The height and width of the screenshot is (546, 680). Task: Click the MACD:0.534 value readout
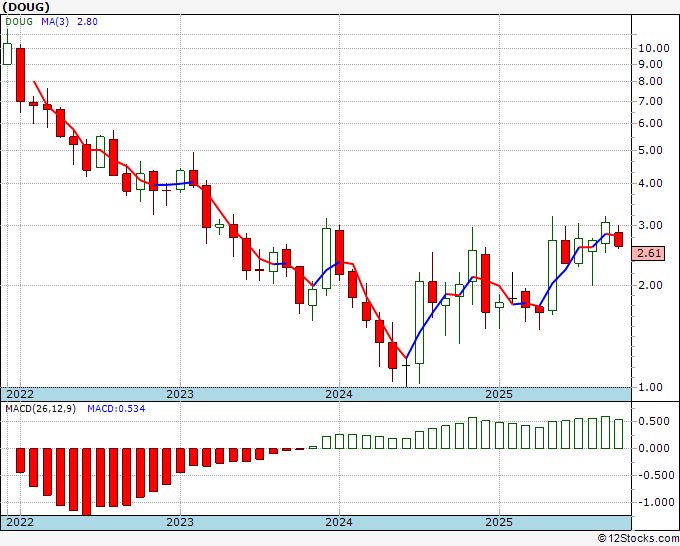click(x=114, y=408)
